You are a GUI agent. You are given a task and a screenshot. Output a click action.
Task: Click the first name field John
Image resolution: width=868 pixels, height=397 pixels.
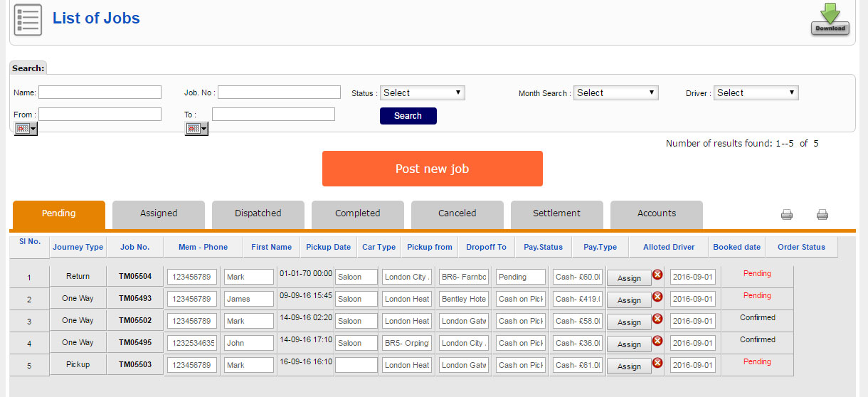(x=249, y=343)
